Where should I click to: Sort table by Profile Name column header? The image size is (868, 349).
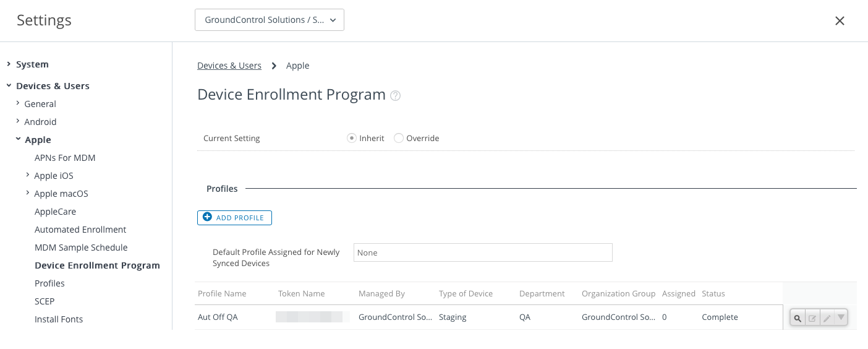coord(222,293)
